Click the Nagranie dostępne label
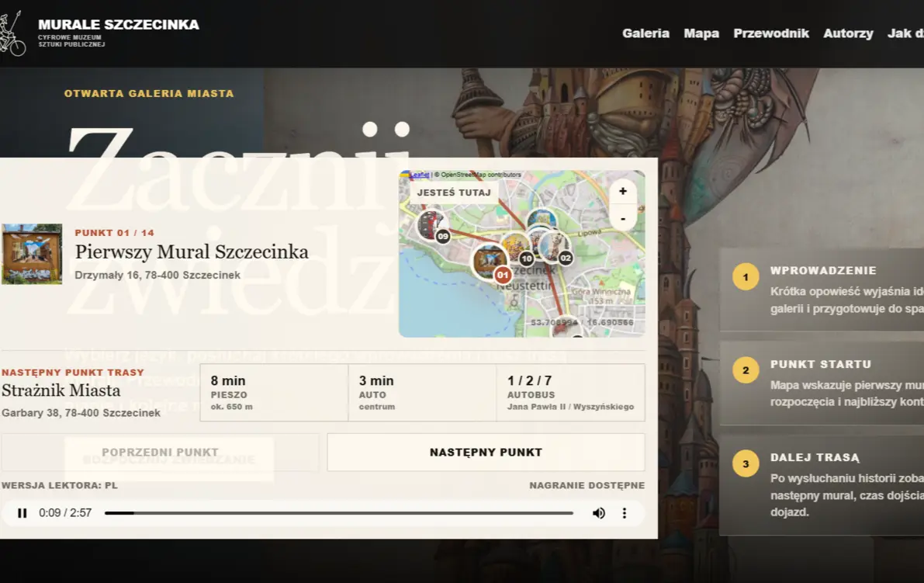This screenshot has width=924, height=583. 587,485
